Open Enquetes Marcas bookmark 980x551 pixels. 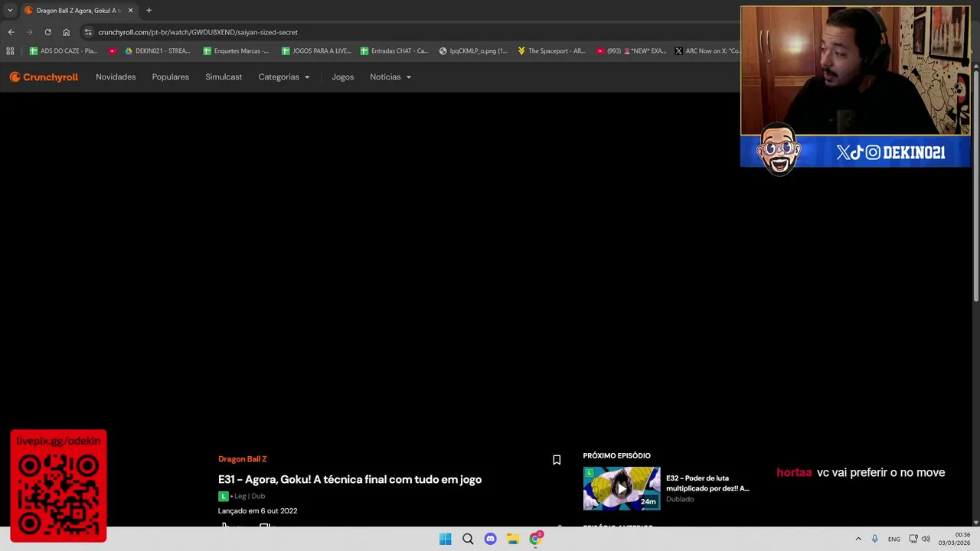click(236, 51)
